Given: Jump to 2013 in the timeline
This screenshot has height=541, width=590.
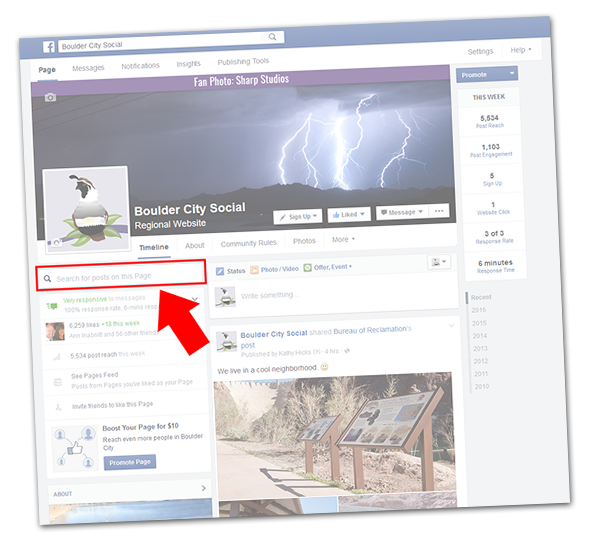Looking at the screenshot, I should (481, 349).
